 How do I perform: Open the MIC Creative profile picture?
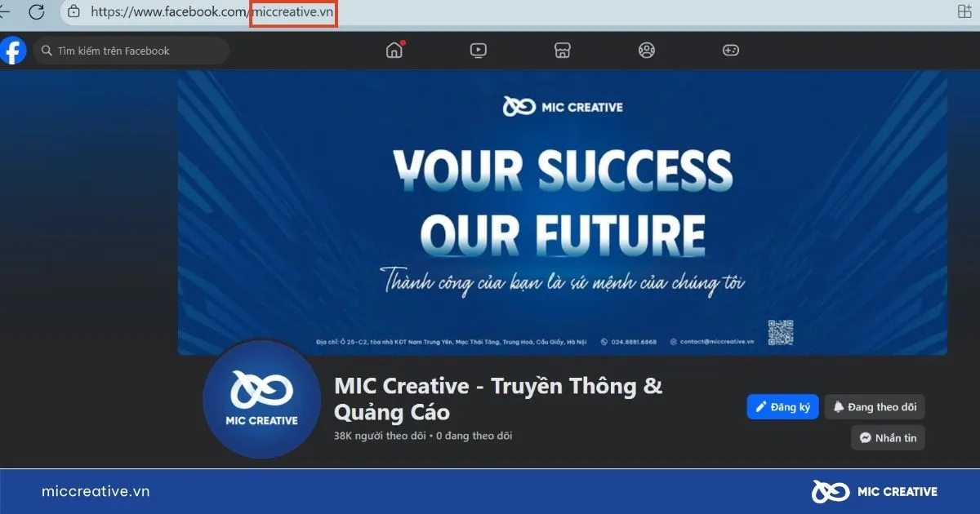coord(261,400)
